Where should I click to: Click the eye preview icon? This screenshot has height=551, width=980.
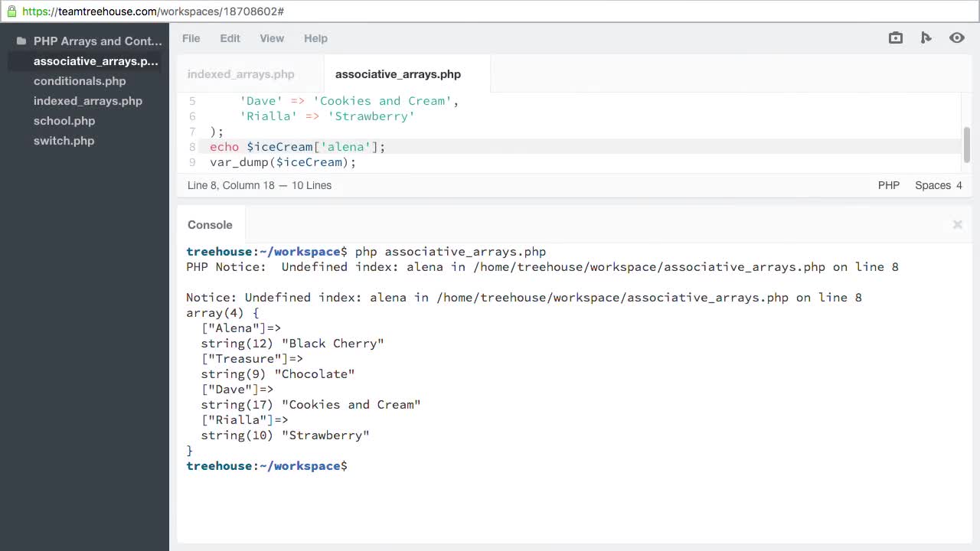point(956,37)
